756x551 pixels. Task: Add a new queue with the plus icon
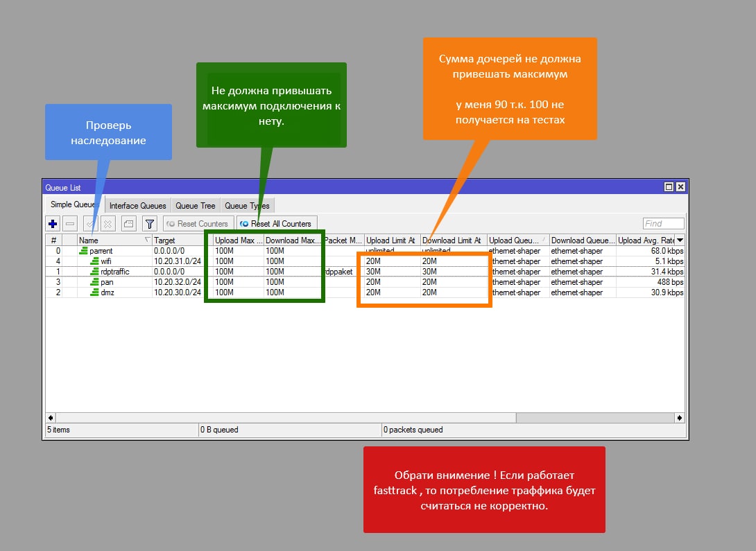point(53,223)
